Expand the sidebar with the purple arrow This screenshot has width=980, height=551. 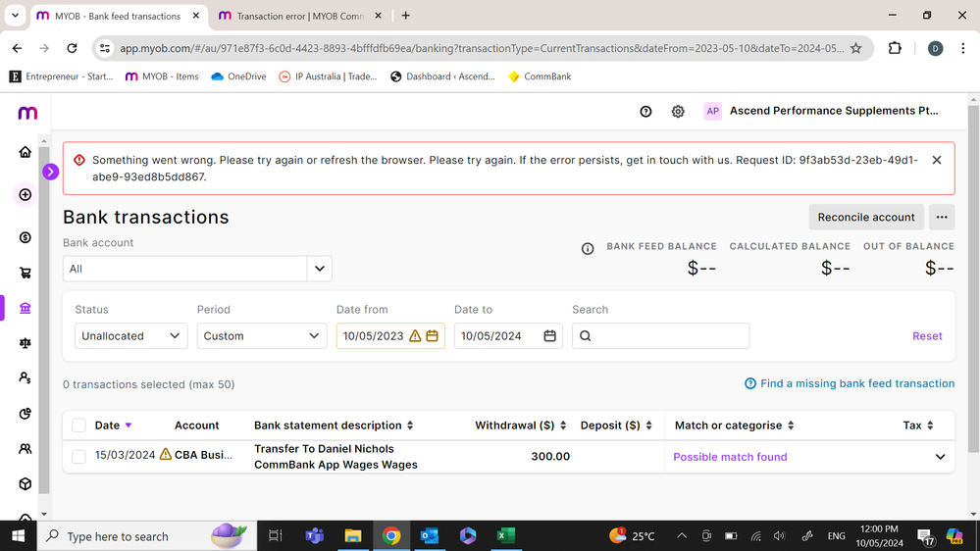click(51, 172)
